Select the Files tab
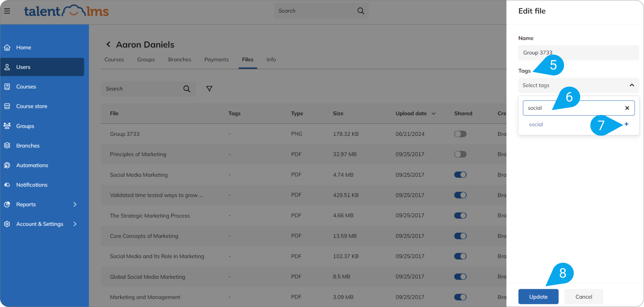644x307 pixels. [248, 60]
